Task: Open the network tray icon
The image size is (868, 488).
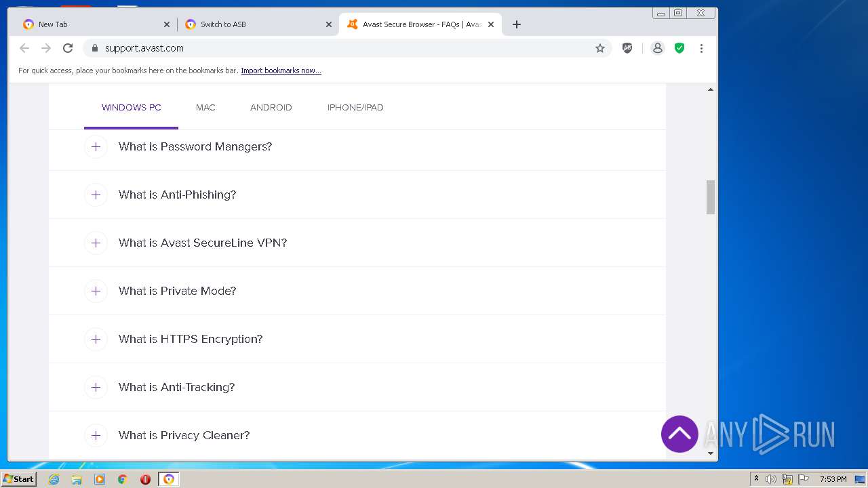Action: pyautogui.click(x=787, y=479)
